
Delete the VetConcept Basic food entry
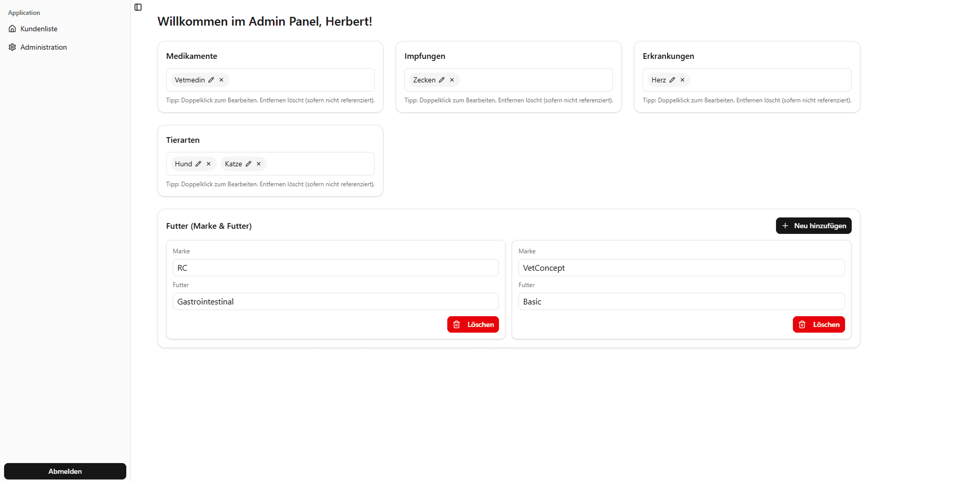818,324
